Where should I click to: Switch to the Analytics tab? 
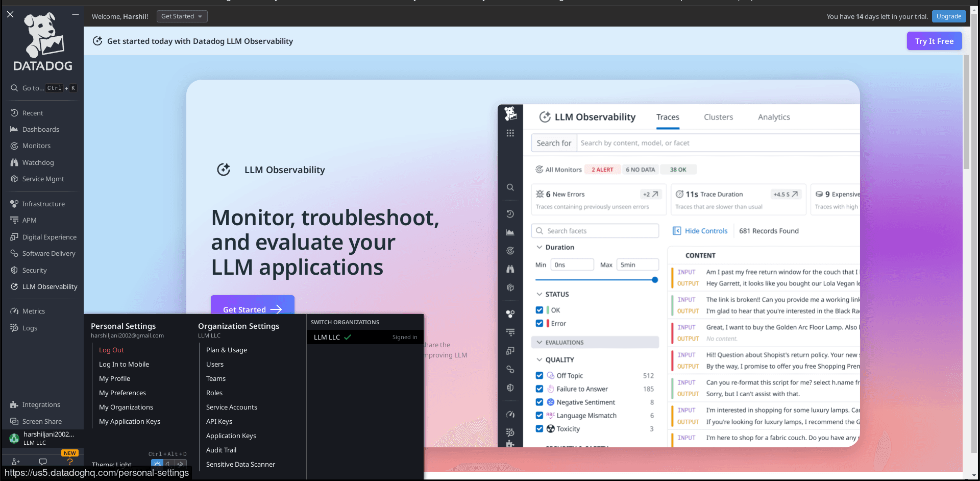coord(774,117)
